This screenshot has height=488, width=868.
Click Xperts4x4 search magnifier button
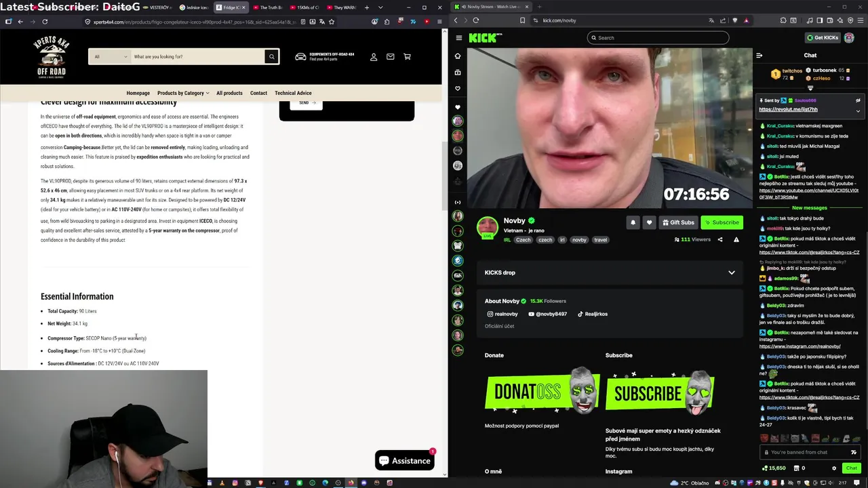point(272,56)
